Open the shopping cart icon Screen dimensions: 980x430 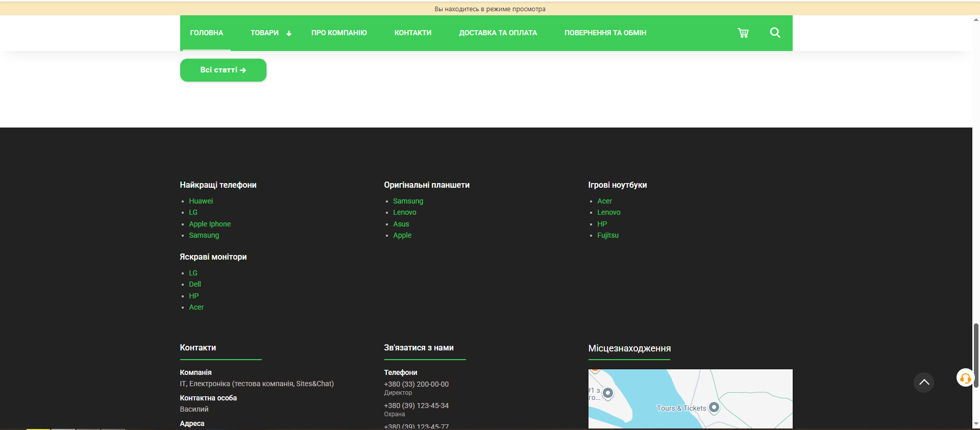tap(743, 33)
